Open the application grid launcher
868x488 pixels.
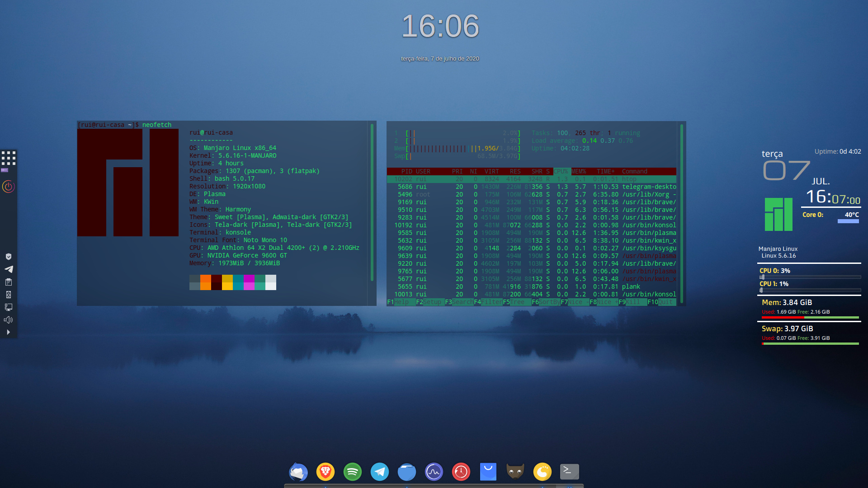click(x=9, y=158)
